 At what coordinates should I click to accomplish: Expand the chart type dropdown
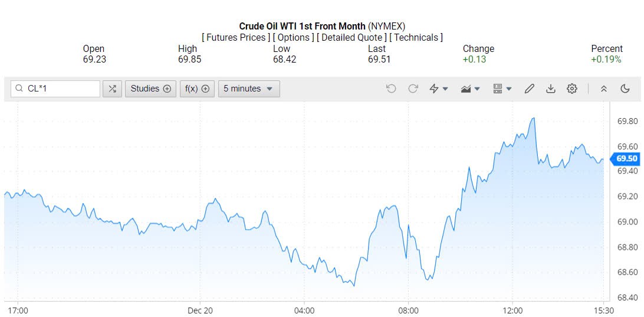(471, 89)
